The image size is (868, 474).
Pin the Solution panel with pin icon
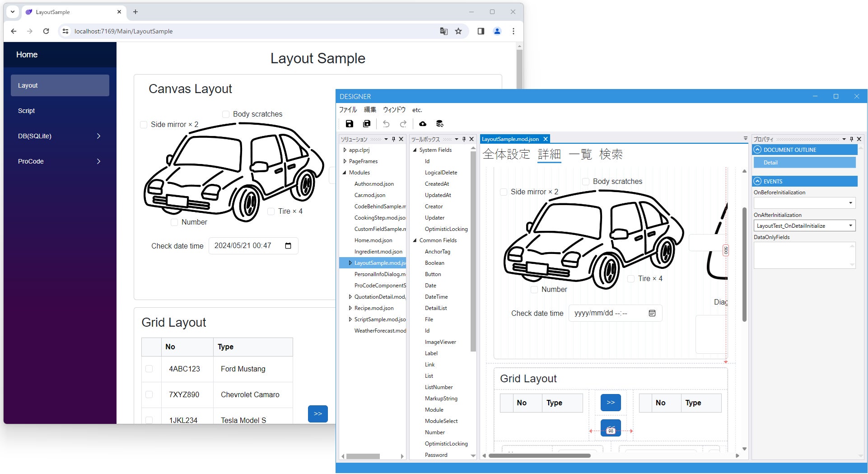[x=393, y=139]
